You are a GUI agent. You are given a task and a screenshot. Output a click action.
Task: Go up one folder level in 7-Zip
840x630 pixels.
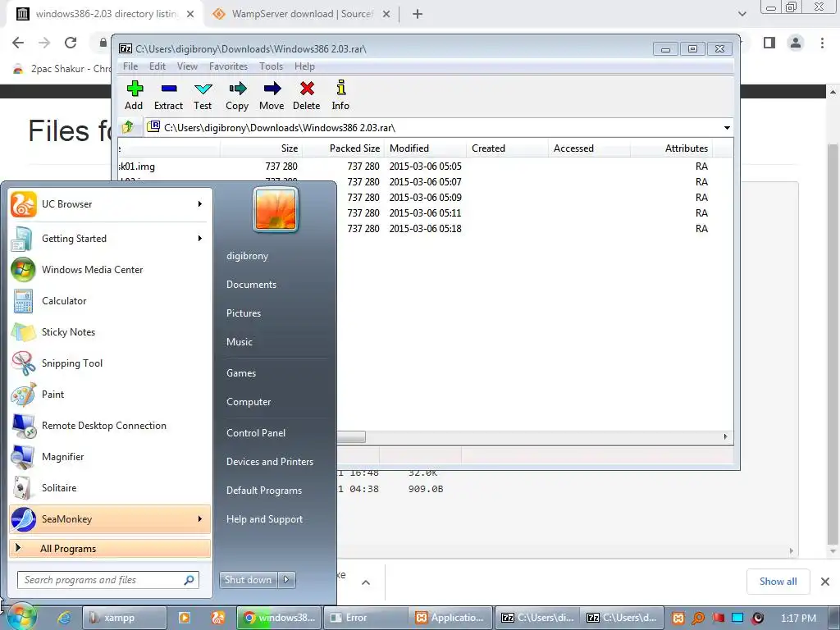point(128,127)
